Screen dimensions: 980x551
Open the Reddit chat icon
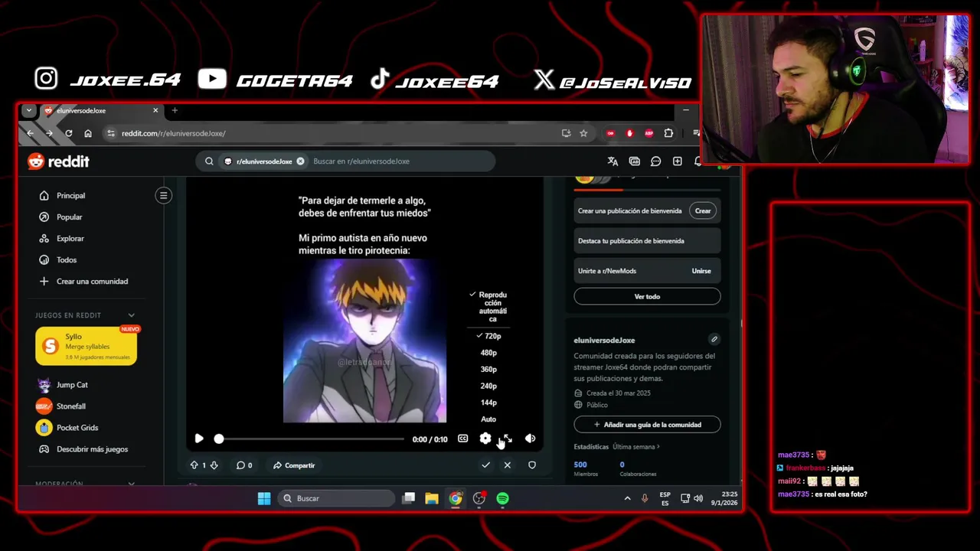(655, 161)
